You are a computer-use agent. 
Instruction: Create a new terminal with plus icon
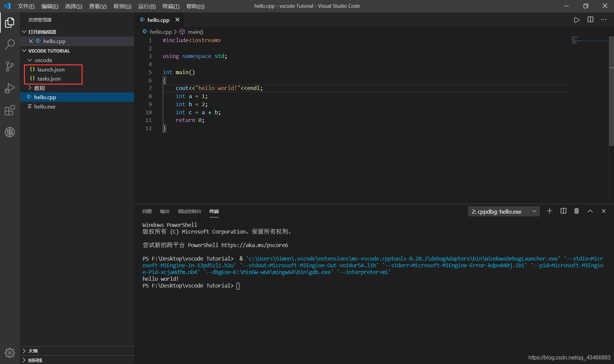coord(550,211)
